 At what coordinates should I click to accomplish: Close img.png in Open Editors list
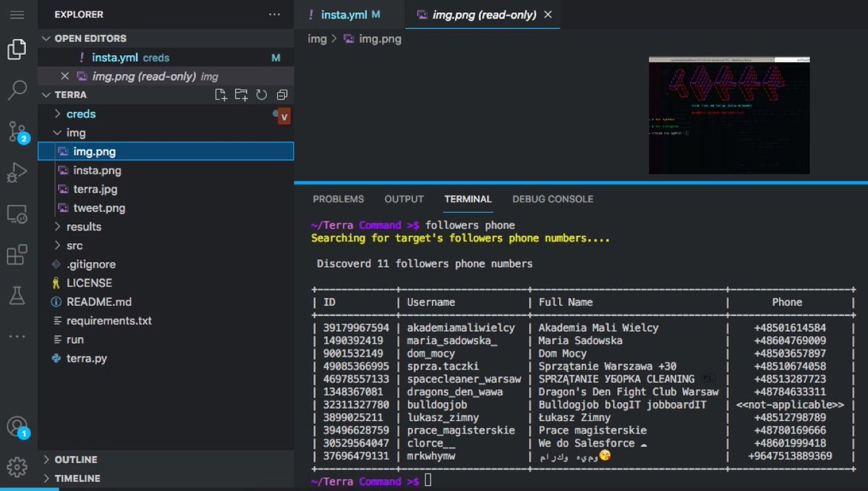[x=64, y=76]
